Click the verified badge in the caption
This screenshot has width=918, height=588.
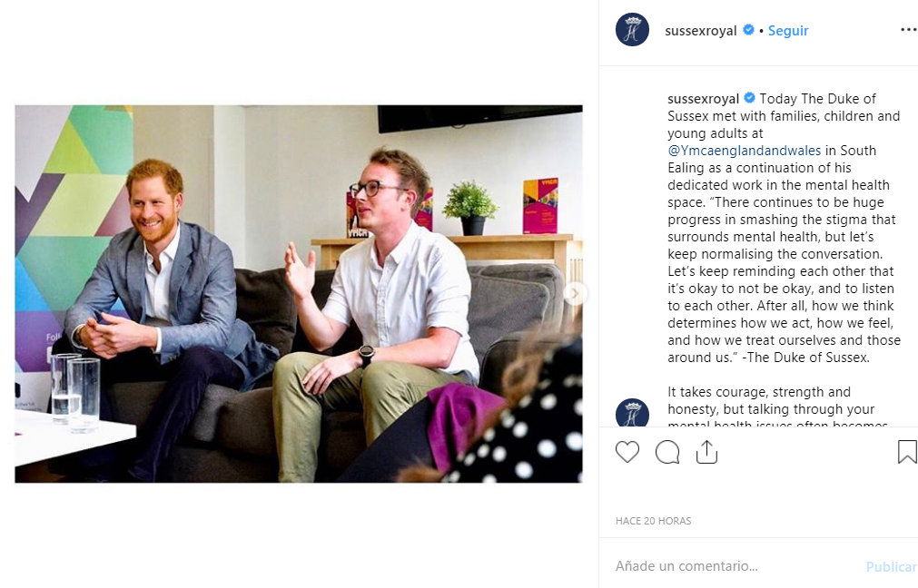coord(750,98)
